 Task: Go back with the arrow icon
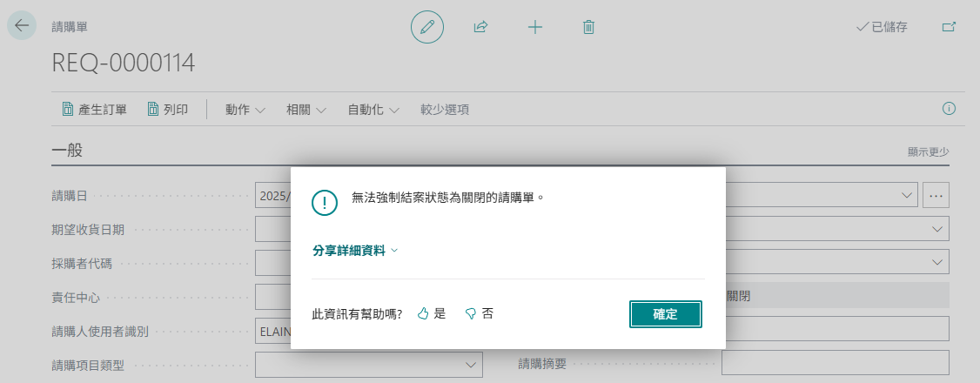pos(21,25)
